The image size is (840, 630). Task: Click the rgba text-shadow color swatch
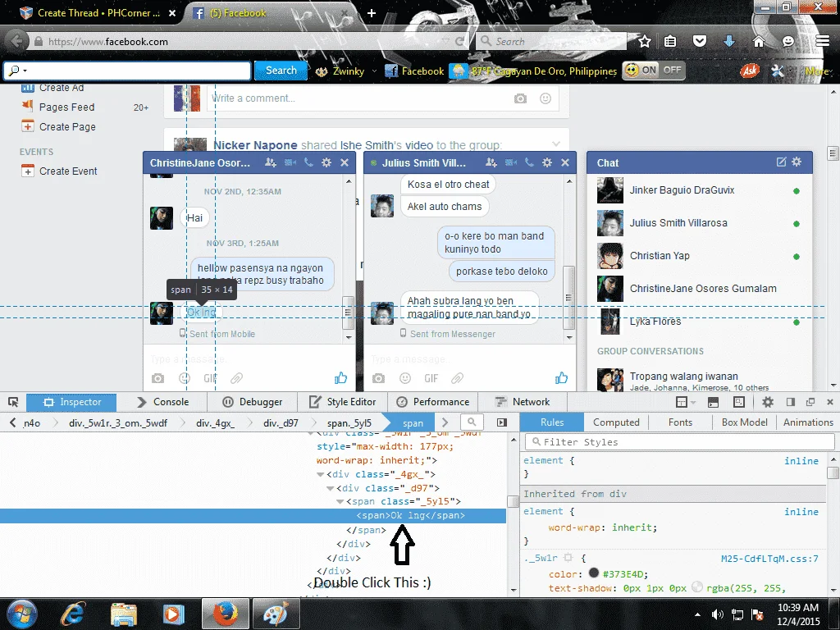(697, 587)
